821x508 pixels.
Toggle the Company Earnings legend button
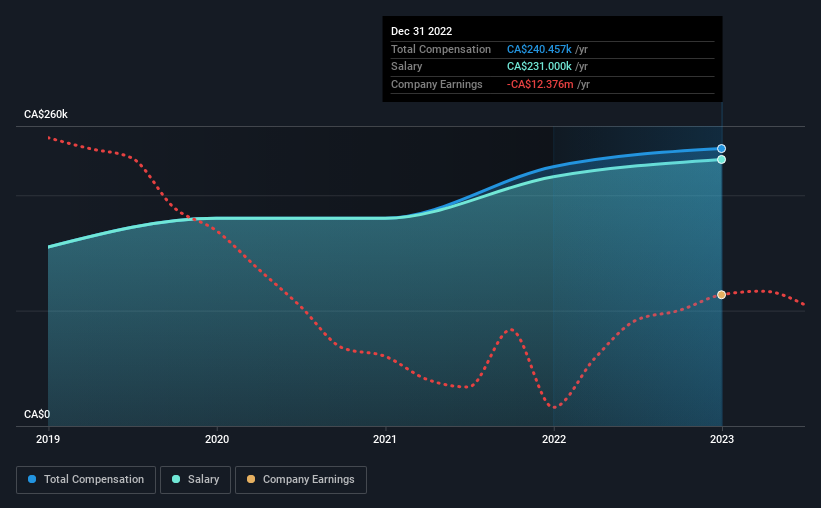[301, 480]
